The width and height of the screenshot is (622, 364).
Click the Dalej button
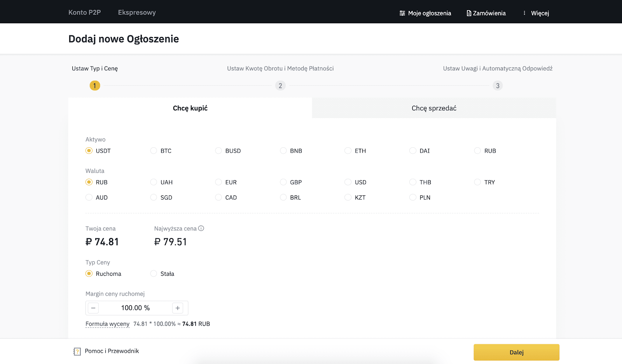516,352
